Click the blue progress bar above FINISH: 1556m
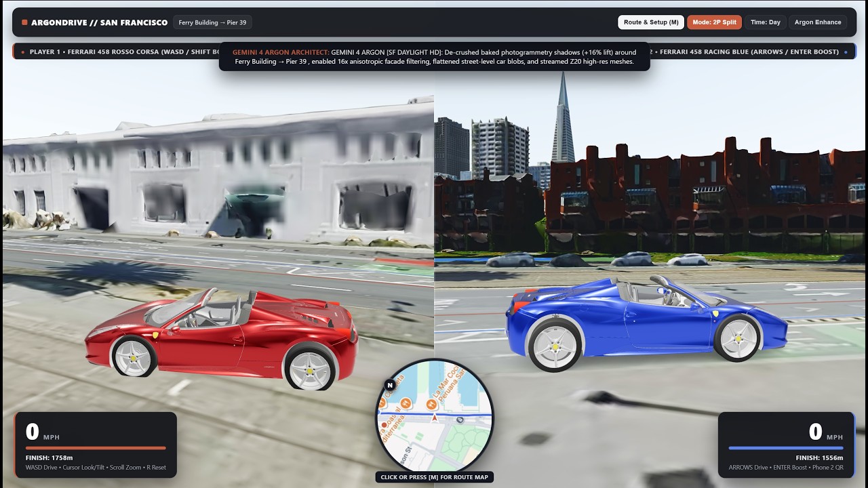 point(785,448)
